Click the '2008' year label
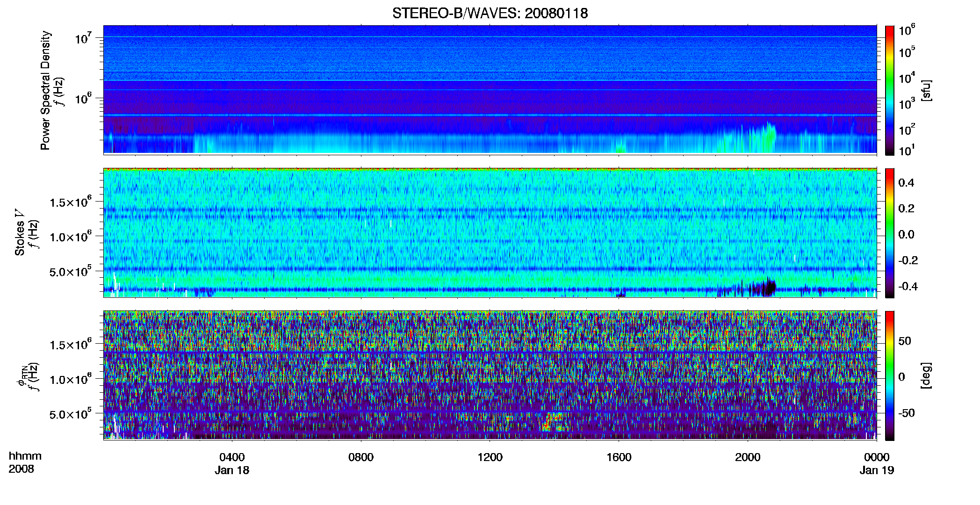980x505 pixels. pos(21,469)
